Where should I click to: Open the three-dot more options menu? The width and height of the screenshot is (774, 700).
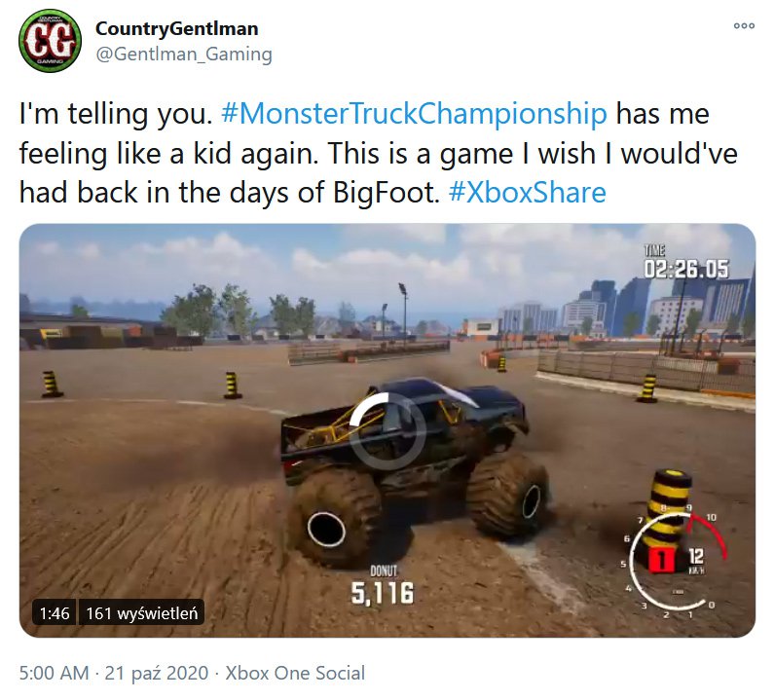tap(744, 25)
